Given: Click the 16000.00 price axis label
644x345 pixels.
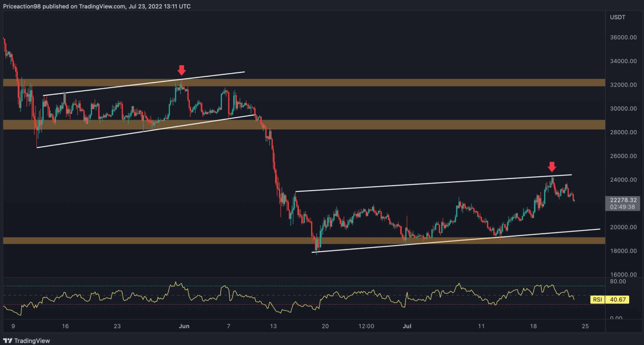Looking at the screenshot, I should click(x=623, y=274).
